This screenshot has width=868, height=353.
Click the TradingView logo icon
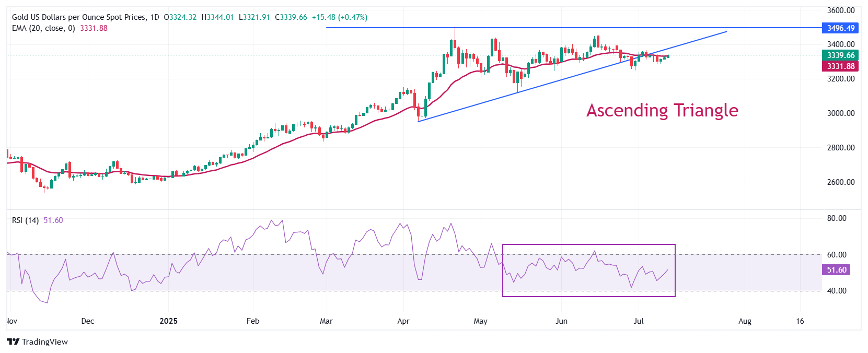click(x=13, y=342)
